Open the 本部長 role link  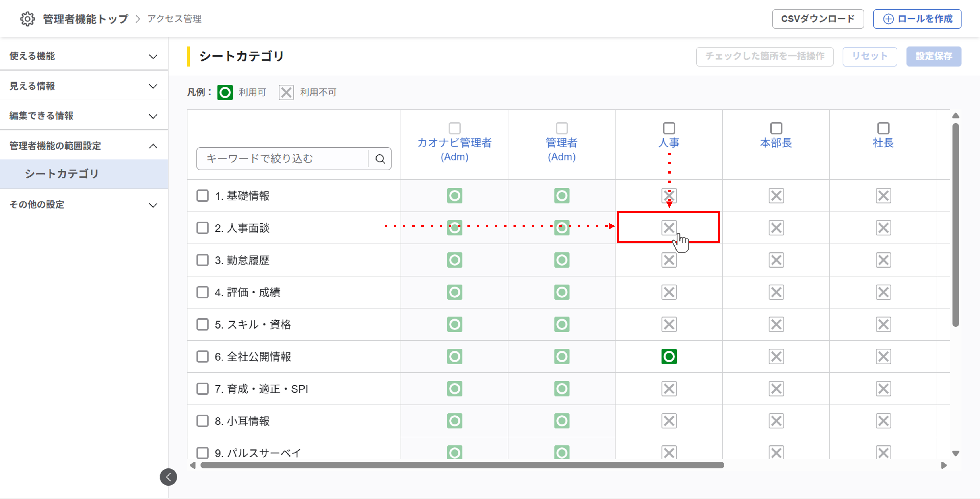776,143
